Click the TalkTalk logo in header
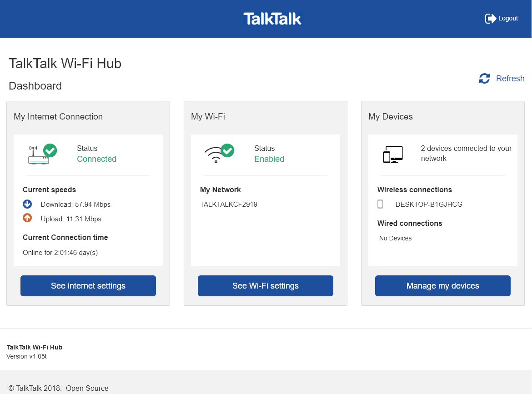 [272, 19]
